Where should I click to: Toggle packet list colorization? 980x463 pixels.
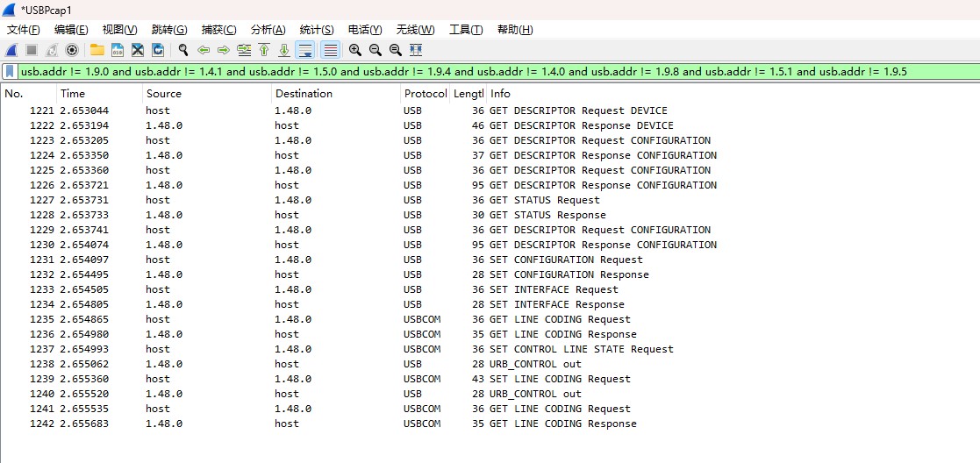(330, 50)
